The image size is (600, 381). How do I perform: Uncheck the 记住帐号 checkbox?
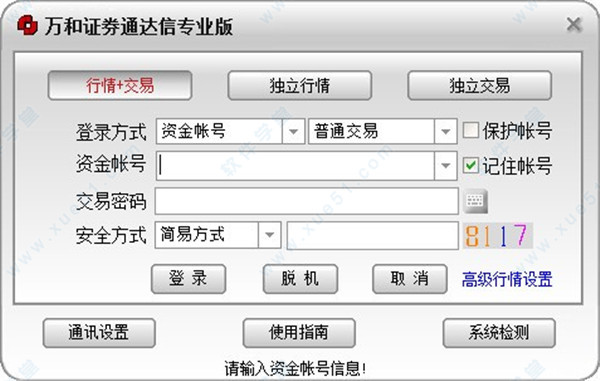click(471, 166)
